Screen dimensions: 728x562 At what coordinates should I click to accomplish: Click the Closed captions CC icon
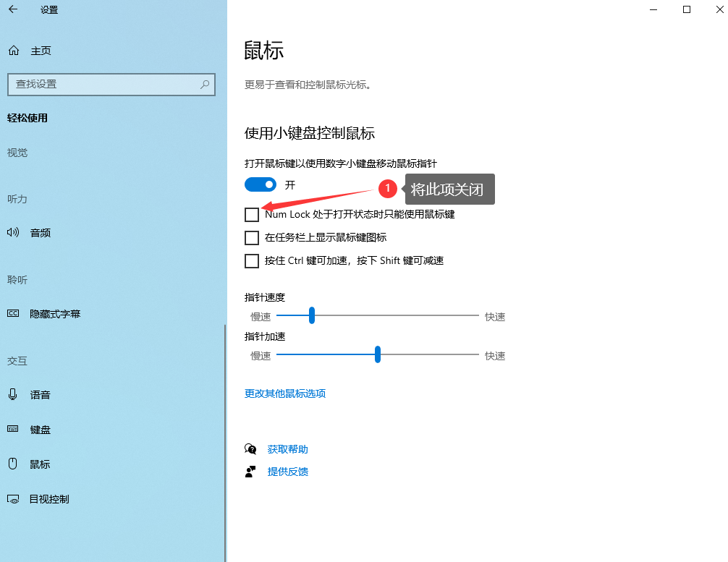pos(13,314)
